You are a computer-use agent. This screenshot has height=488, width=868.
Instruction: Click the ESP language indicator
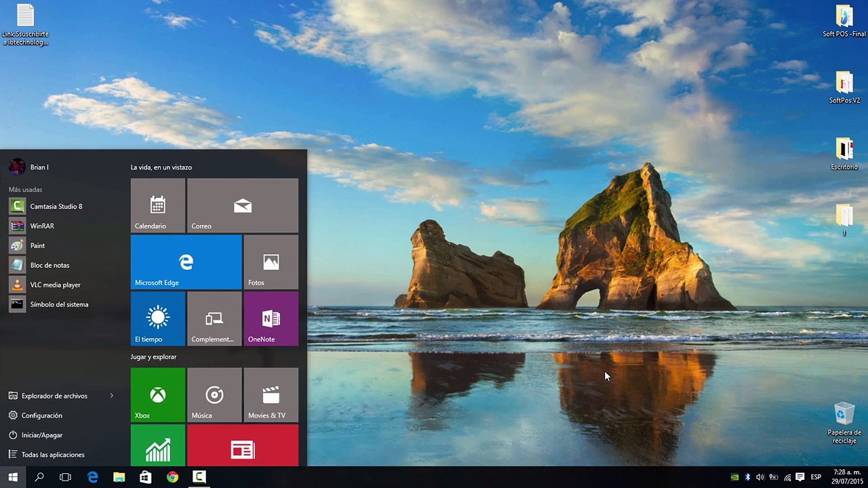pyautogui.click(x=816, y=477)
